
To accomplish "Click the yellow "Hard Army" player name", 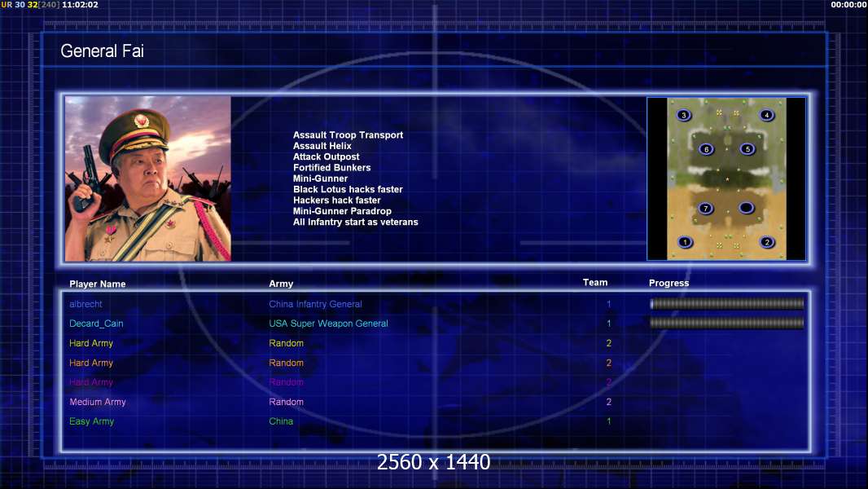I will point(90,343).
